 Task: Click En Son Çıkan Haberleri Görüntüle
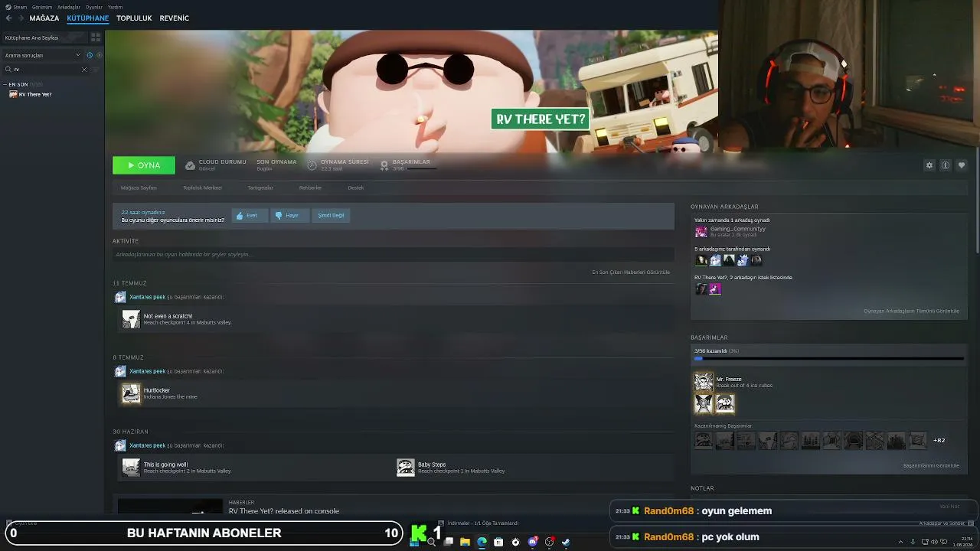coord(631,272)
